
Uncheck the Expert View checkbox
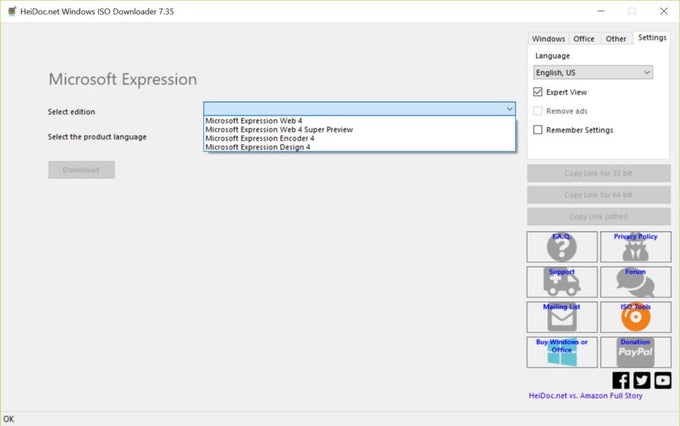pos(538,92)
